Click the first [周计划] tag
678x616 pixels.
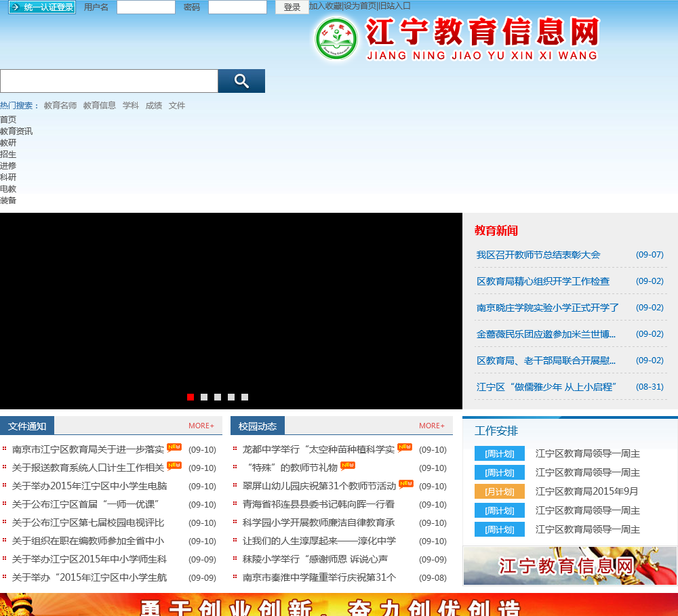pyautogui.click(x=500, y=453)
